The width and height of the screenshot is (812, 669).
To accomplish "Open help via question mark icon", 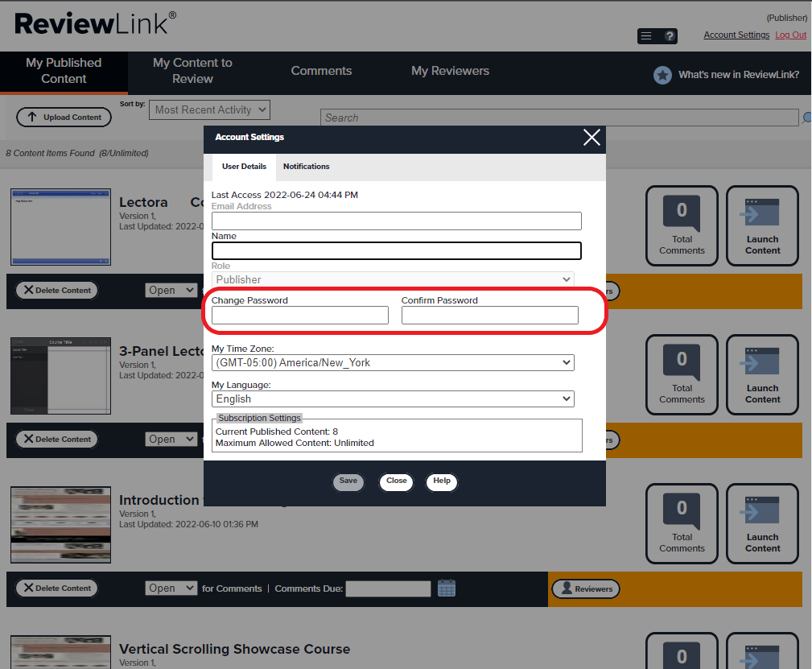I will point(669,36).
